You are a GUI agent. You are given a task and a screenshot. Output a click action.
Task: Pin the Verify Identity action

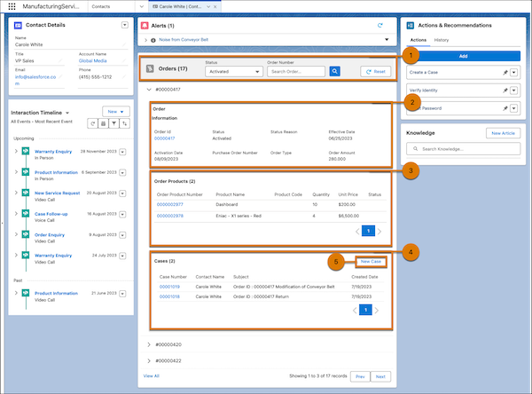(505, 91)
